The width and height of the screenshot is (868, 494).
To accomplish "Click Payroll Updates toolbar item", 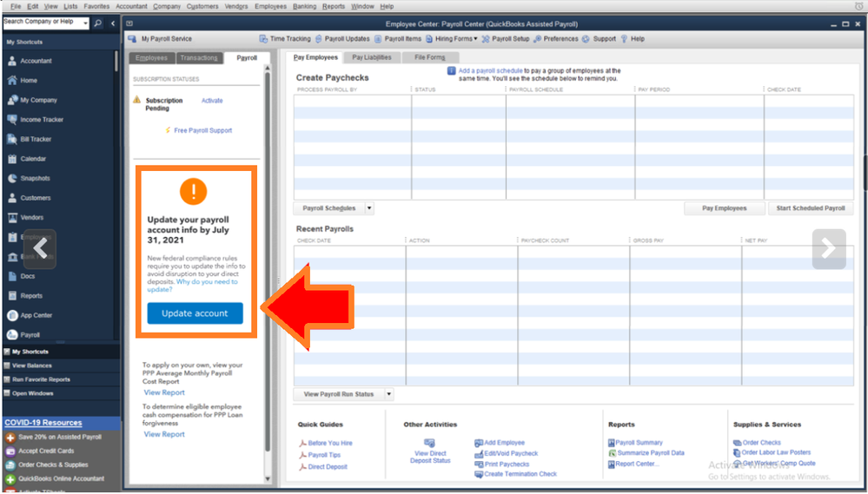I will (x=342, y=39).
